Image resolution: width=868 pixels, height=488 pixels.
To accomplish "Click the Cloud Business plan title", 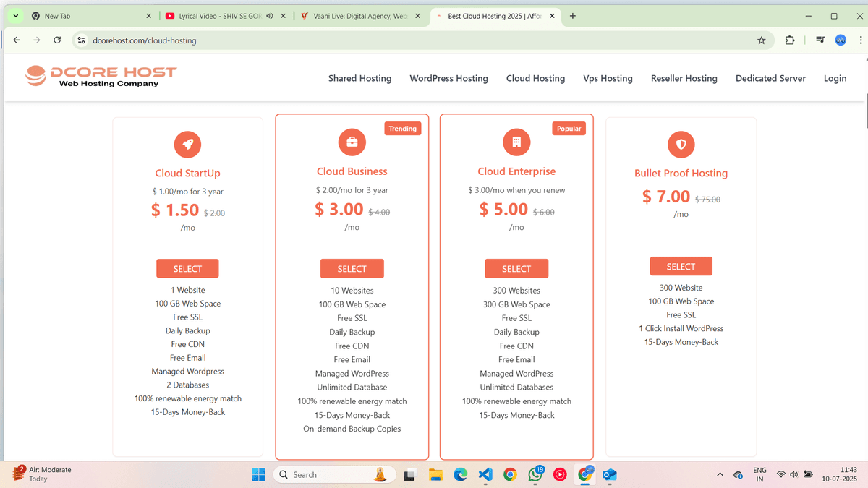I will pos(352,171).
